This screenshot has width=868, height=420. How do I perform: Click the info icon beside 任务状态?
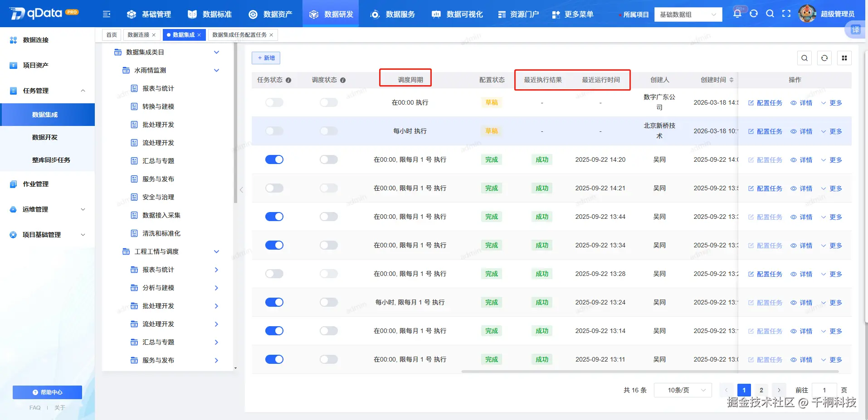(x=288, y=80)
